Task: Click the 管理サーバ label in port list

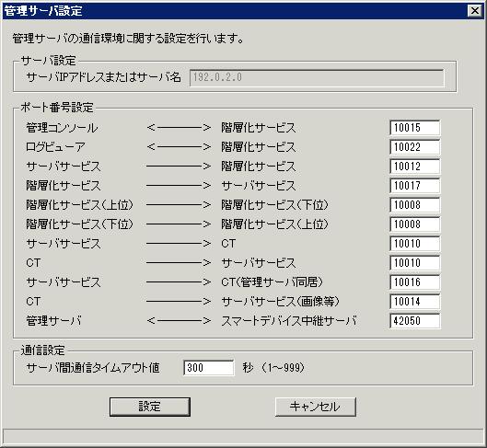Action: (x=53, y=321)
